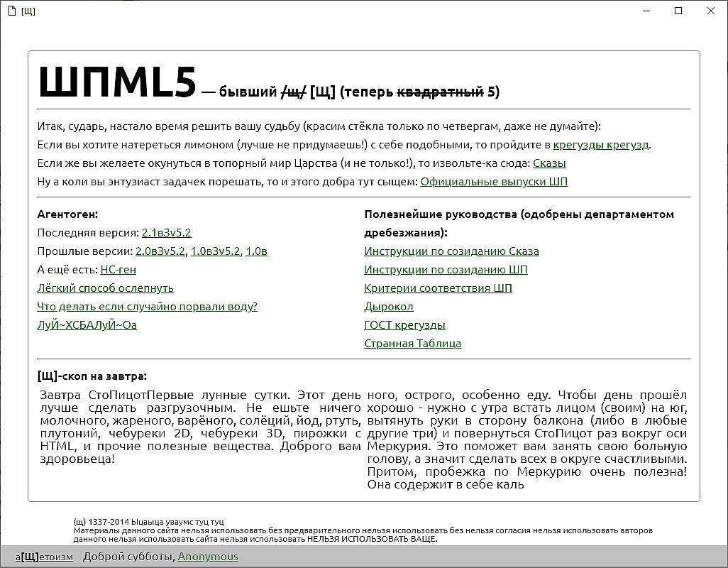The width and height of the screenshot is (728, 568).
Task: Click the Прошлые версии: label
Action: [85, 251]
